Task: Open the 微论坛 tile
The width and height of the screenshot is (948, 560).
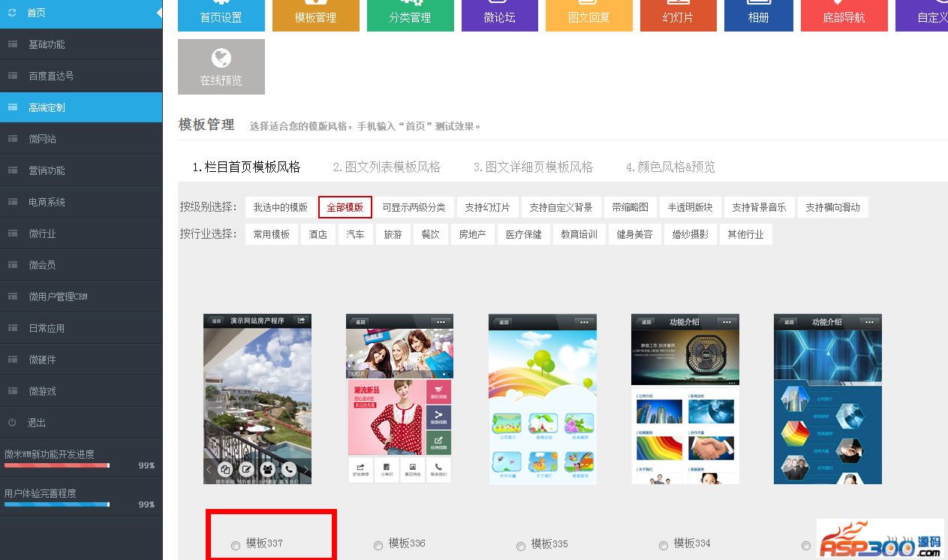Action: tap(500, 15)
